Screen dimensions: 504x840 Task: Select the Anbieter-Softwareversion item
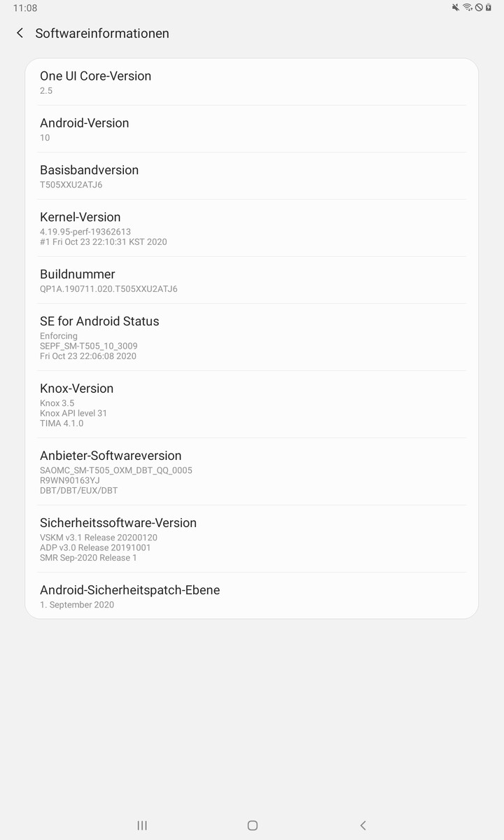[251, 472]
